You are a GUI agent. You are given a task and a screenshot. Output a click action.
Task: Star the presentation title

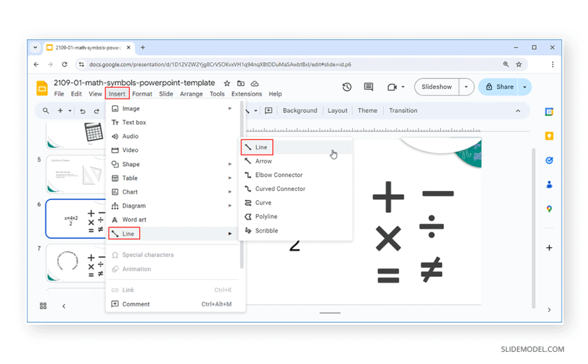(x=227, y=83)
